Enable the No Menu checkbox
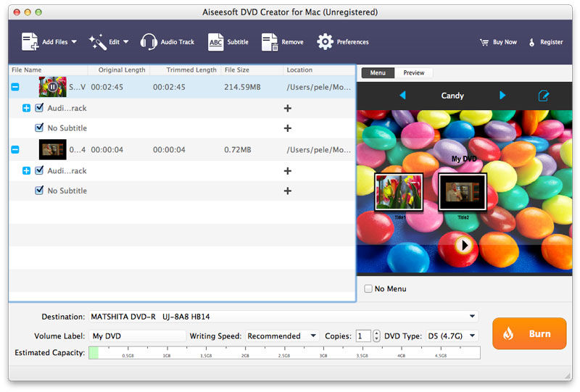 [x=368, y=288]
